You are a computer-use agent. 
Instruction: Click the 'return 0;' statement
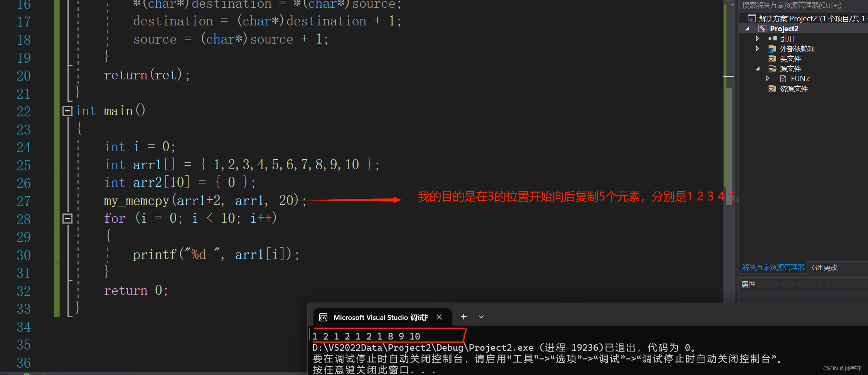coord(136,290)
